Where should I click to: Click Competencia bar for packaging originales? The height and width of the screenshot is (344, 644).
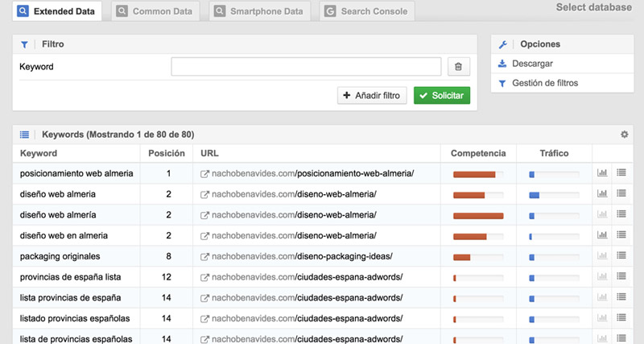pos(478,257)
